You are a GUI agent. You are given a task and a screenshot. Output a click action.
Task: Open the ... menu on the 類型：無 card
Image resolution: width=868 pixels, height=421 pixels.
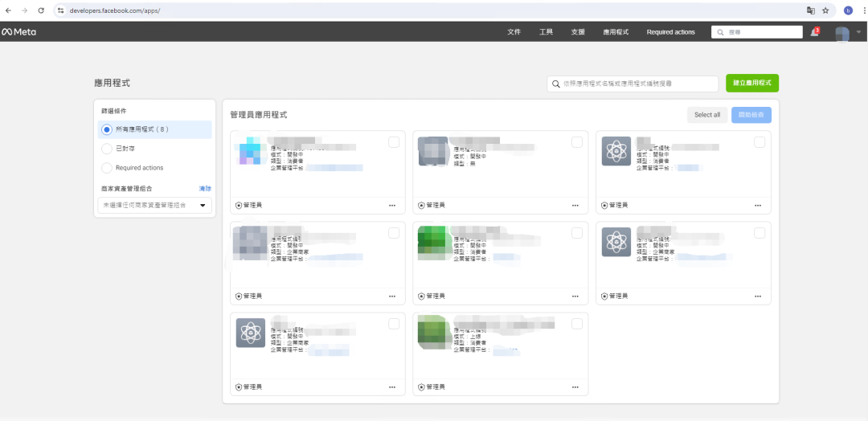click(x=575, y=205)
